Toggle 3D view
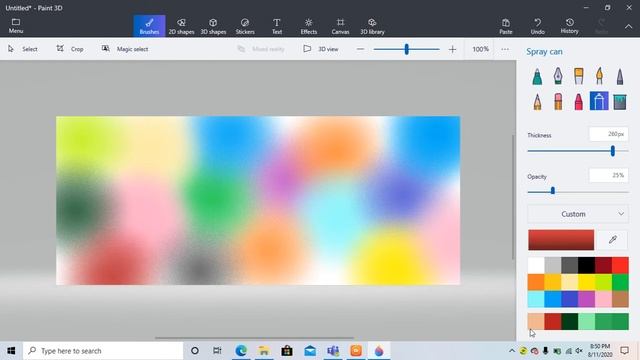Viewport: 640px width, 360px height. (x=321, y=49)
